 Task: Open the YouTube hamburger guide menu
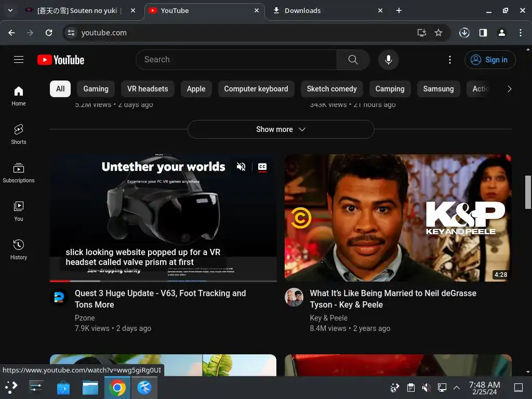click(x=19, y=60)
